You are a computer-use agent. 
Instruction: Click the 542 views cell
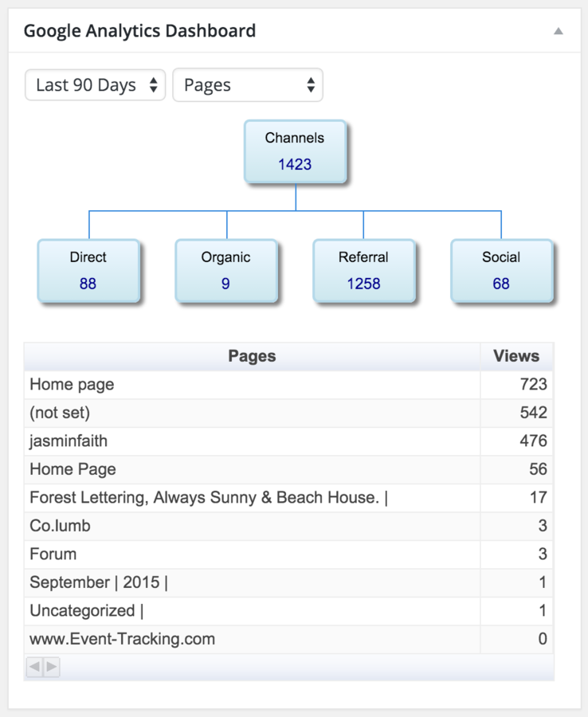[x=516, y=413]
